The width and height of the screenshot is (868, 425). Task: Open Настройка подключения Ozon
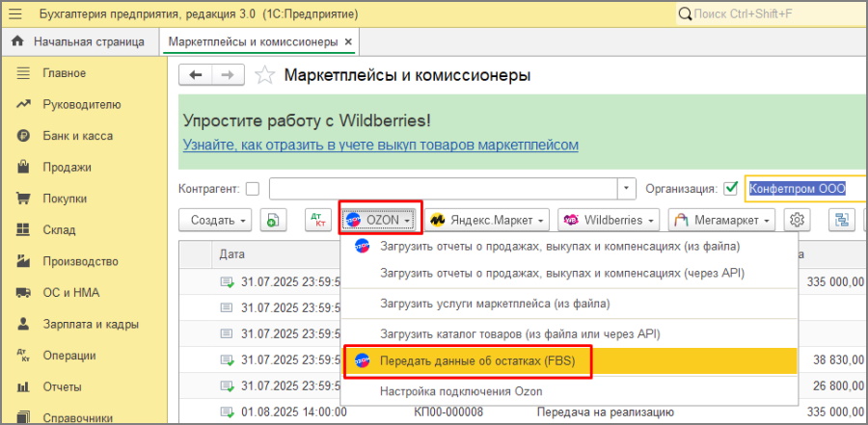(569, 392)
